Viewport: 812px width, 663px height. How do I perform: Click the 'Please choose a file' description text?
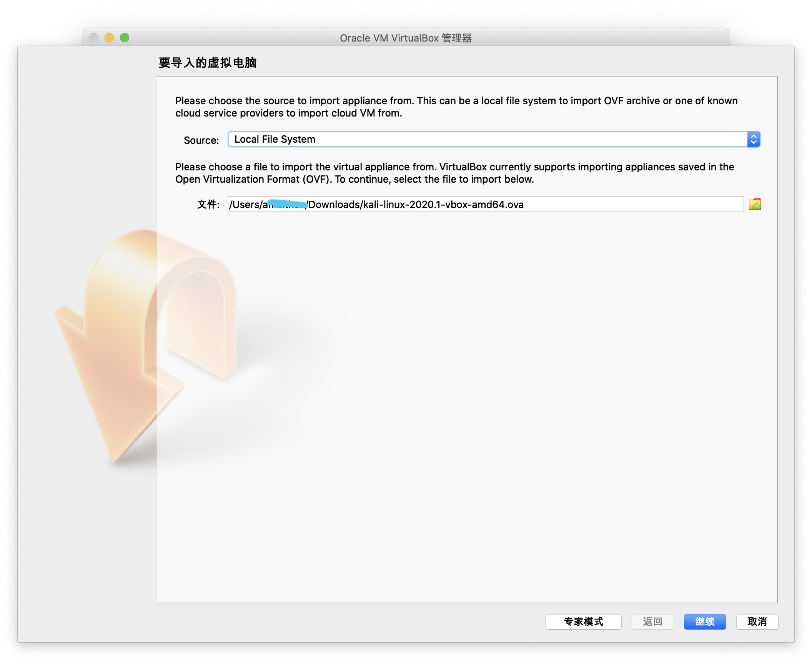pos(455,173)
